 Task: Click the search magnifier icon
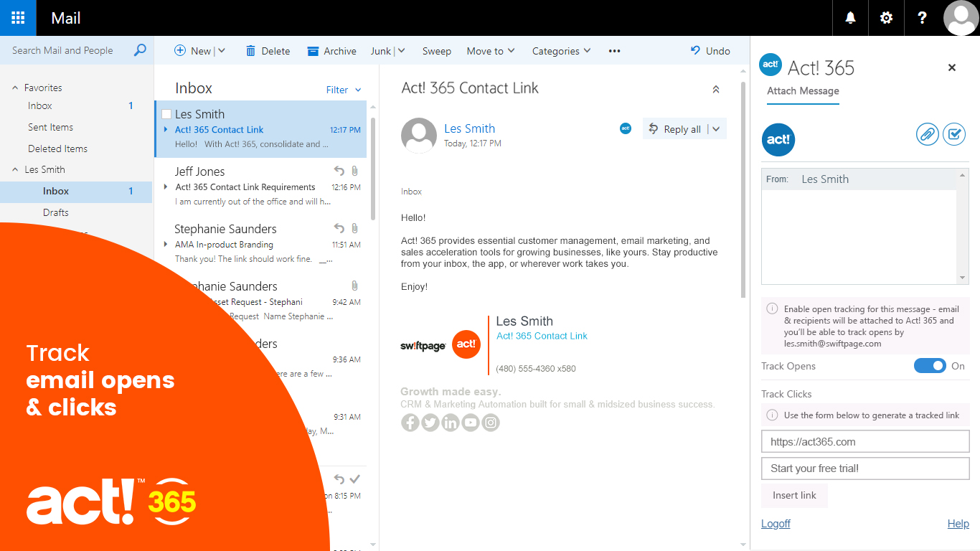(x=140, y=50)
